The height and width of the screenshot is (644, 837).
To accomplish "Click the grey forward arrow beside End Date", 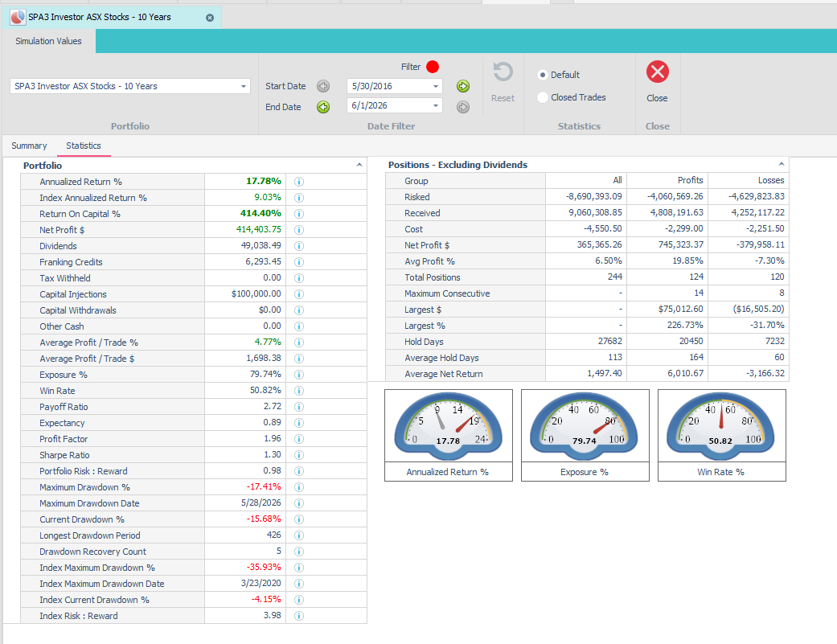I will click(463, 107).
